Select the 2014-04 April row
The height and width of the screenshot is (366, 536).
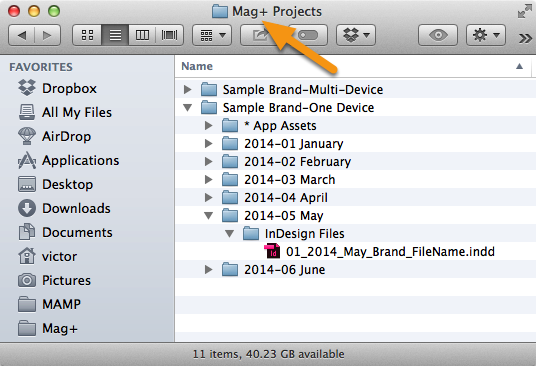[x=356, y=198]
